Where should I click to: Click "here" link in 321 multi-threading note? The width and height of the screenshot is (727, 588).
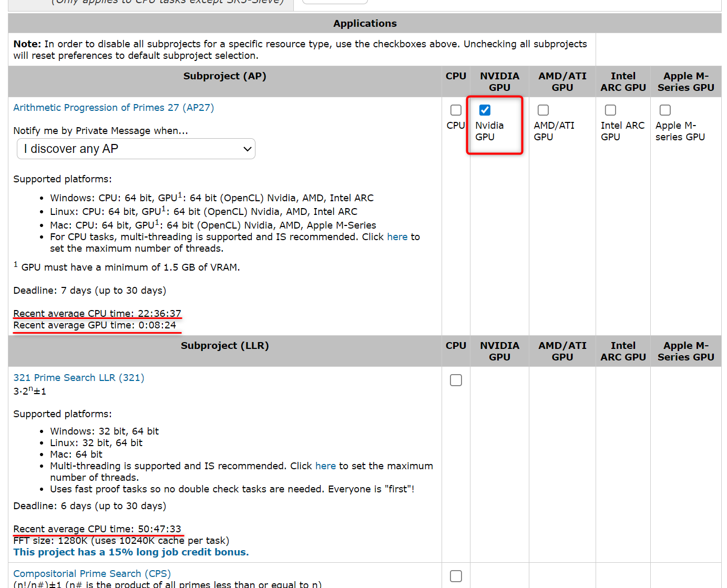point(325,466)
